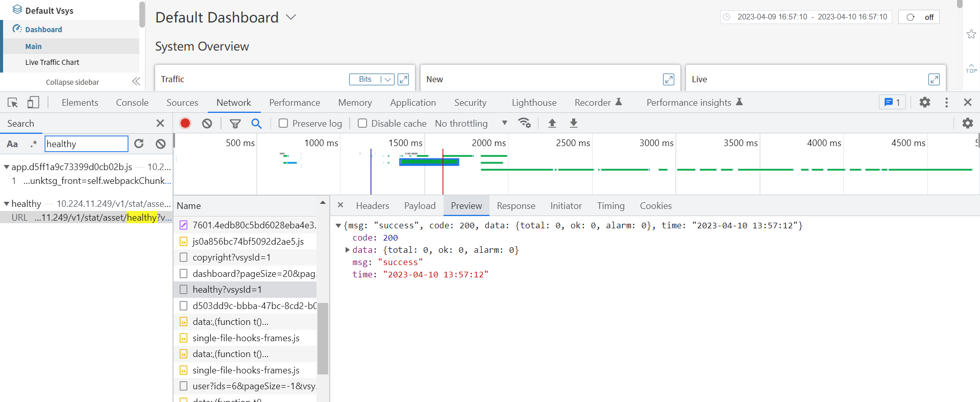Open Live Traffic Chart in sidebar
980x402 pixels.
coord(52,62)
